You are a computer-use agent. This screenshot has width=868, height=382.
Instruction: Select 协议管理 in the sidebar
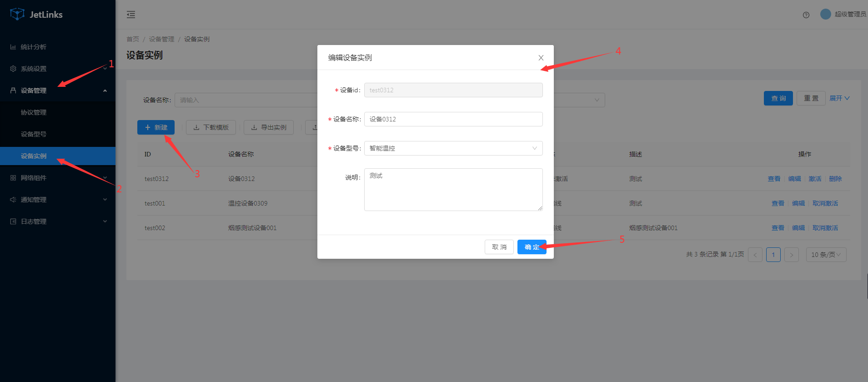(33, 112)
